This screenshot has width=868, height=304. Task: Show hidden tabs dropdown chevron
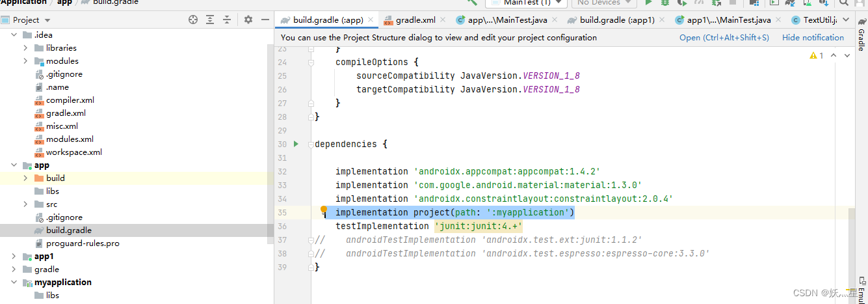point(846,20)
